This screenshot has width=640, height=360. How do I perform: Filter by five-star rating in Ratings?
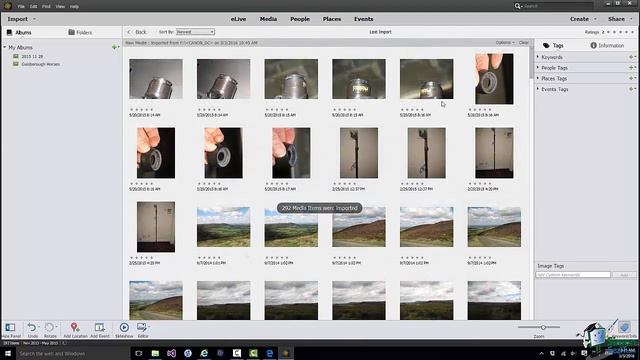[633, 32]
